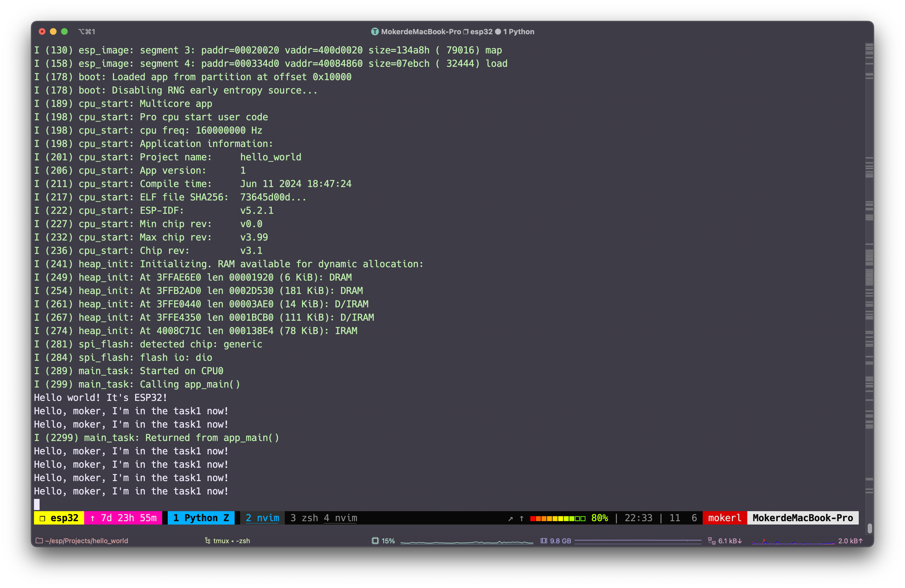Click the 'Compile time: Jun 11 2024' log line
This screenshot has height=588, width=905.
[x=193, y=183]
